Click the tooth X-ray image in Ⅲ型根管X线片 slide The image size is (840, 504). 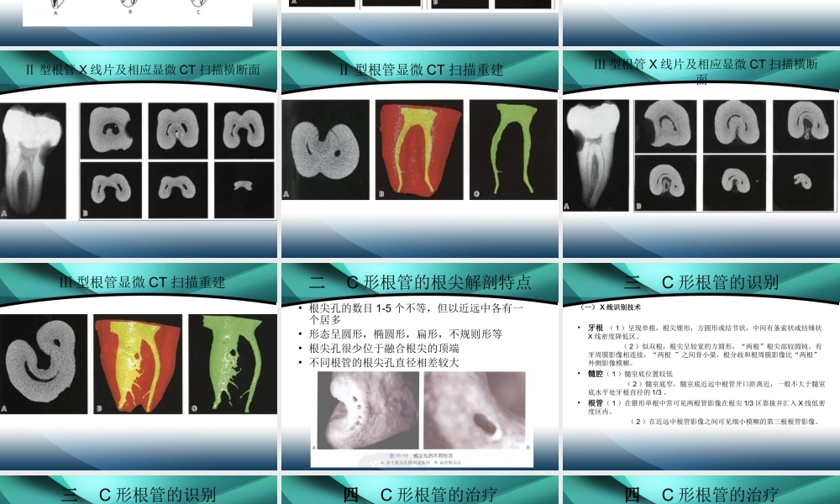(596, 155)
